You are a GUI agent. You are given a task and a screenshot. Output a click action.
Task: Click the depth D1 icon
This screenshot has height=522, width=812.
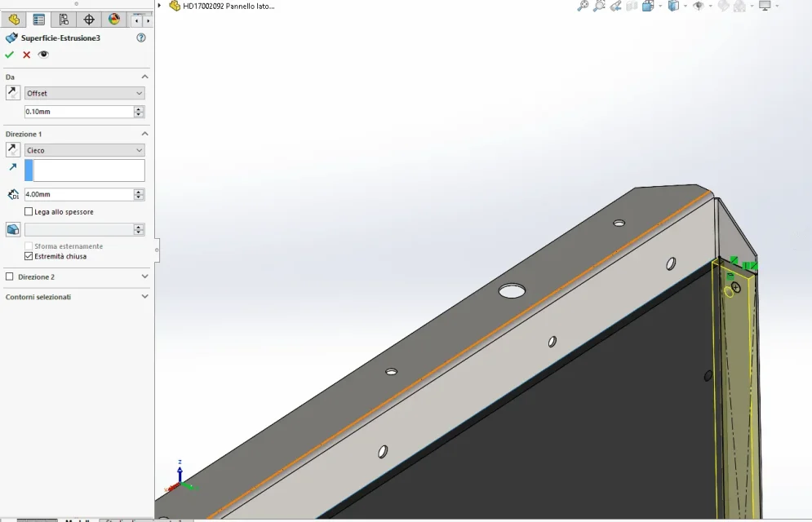point(13,194)
